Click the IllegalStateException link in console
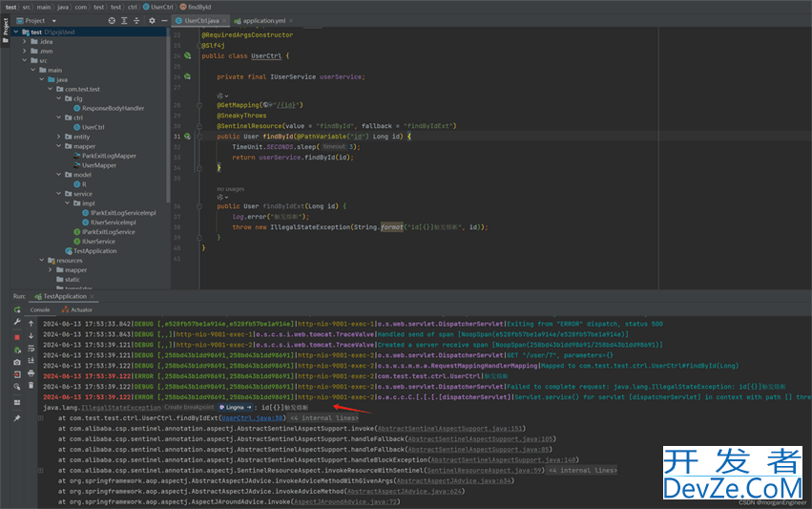 click(x=120, y=408)
